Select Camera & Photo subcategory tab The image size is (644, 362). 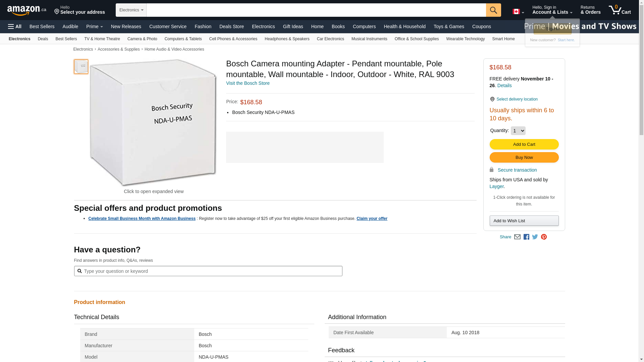coord(142,39)
